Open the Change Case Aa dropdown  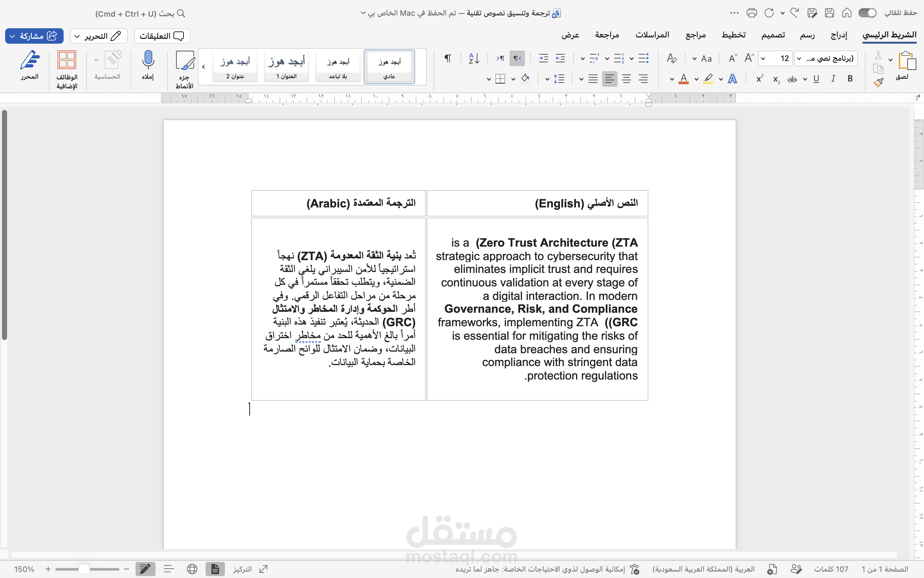[x=695, y=59]
